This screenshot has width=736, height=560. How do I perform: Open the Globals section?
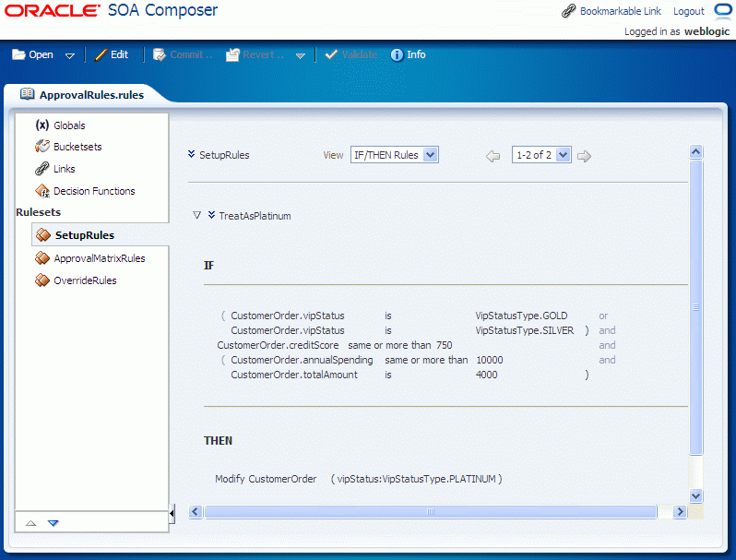69,125
